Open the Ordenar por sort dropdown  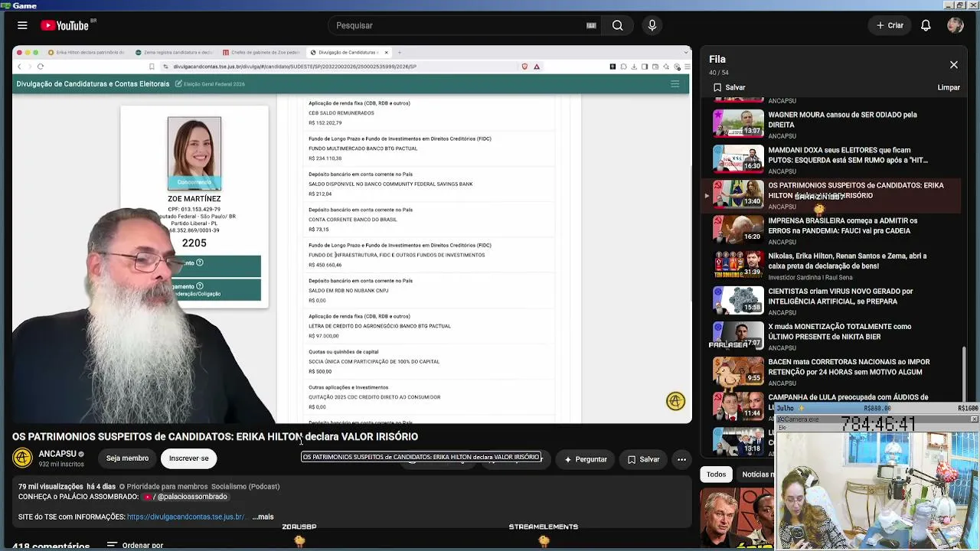click(x=135, y=545)
